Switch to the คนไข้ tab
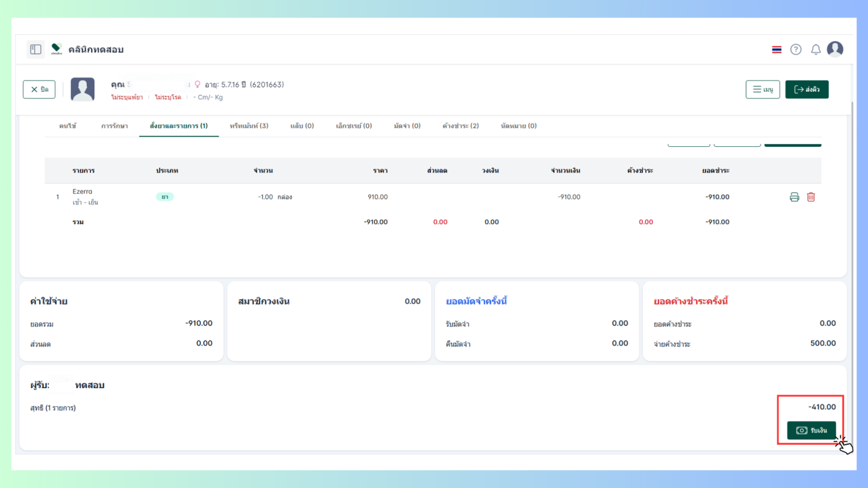The image size is (868, 488). [x=68, y=126]
